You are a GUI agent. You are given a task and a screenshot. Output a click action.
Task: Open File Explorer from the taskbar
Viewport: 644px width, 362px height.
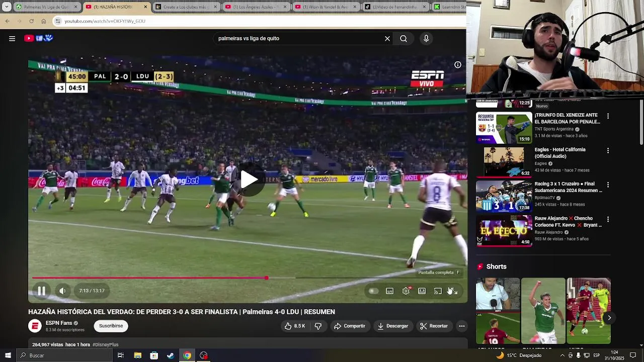click(x=137, y=355)
